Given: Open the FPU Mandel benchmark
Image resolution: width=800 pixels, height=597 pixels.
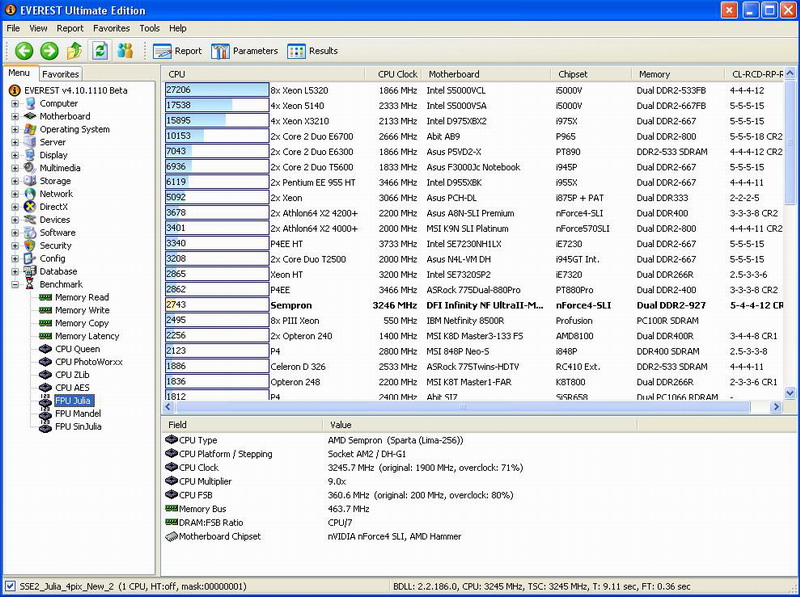Looking at the screenshot, I should pyautogui.click(x=78, y=414).
